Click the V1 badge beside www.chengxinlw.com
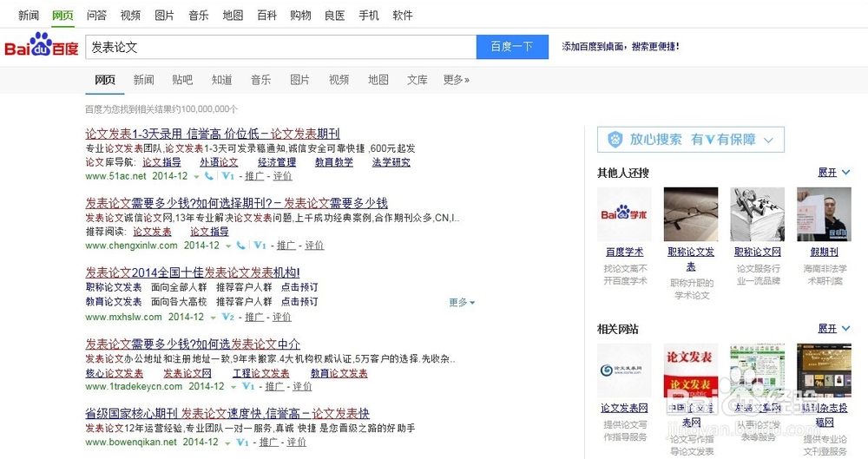This screenshot has height=459, width=868. click(260, 246)
